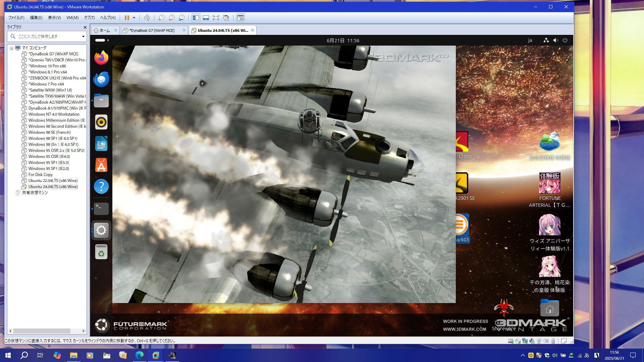Toggle the thumbnail bar view icon

[x=206, y=18]
